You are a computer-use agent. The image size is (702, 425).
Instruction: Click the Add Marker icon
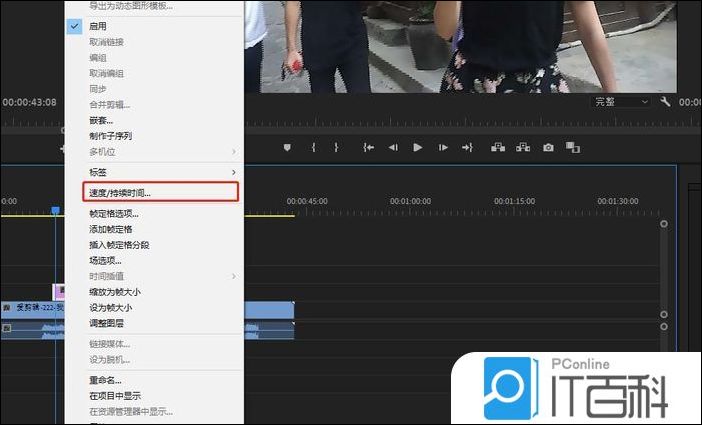click(288, 147)
